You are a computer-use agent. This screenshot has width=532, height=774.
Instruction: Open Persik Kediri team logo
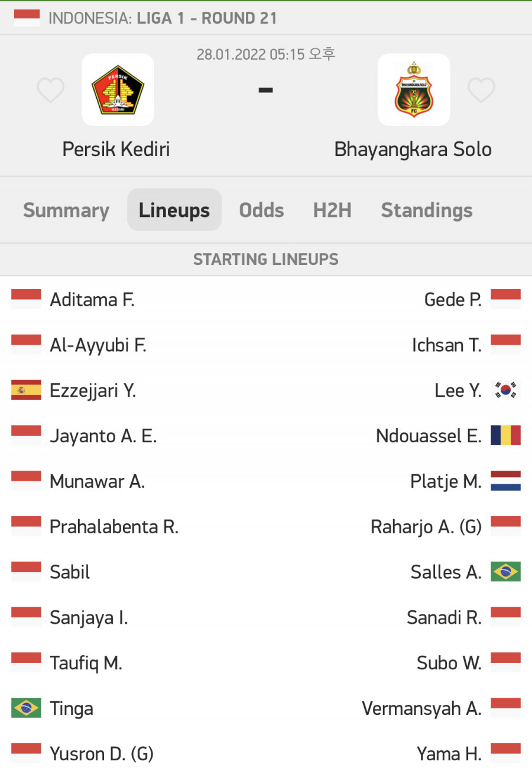tap(118, 90)
